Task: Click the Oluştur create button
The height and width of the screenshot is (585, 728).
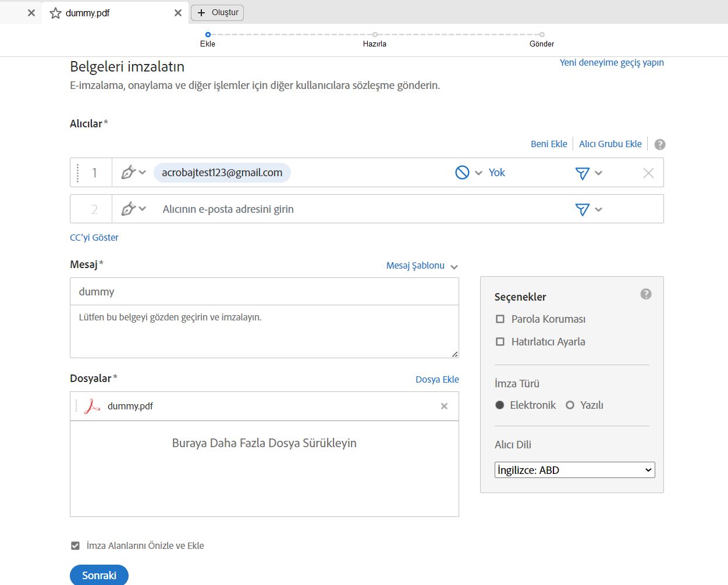Action: point(218,12)
